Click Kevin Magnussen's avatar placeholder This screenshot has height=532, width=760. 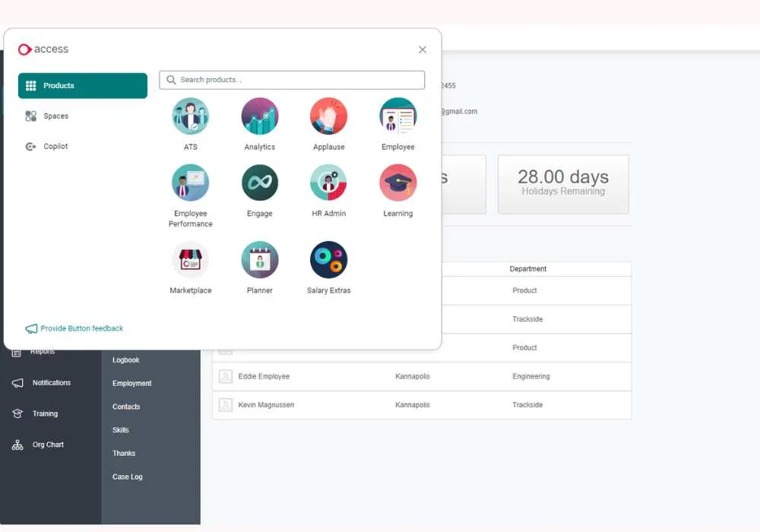tap(226, 405)
